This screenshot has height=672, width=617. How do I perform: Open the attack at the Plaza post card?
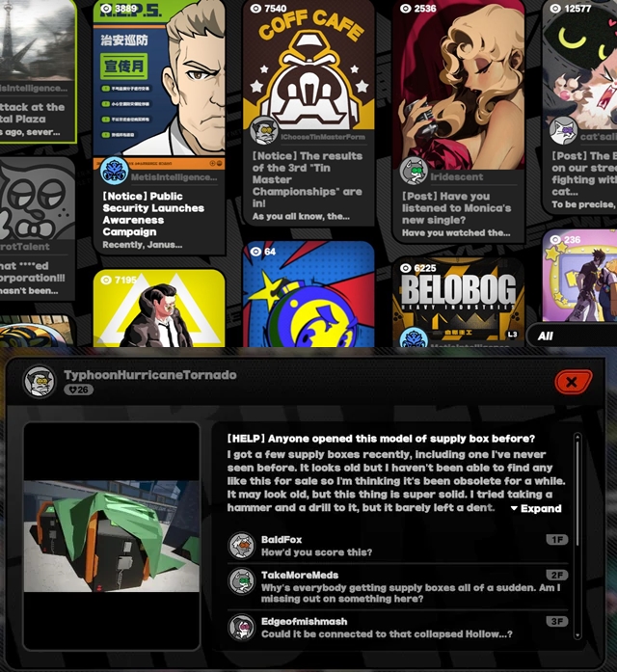coord(38,70)
